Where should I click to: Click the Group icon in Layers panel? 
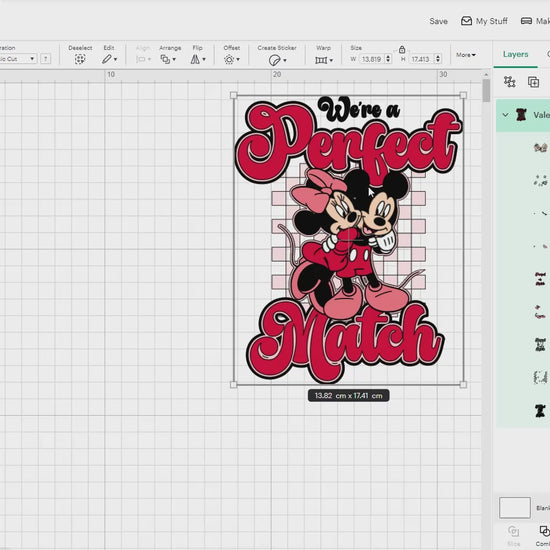coord(509,82)
